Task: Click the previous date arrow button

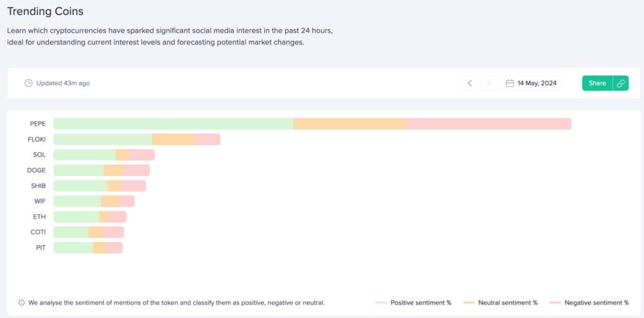Action: tap(470, 83)
